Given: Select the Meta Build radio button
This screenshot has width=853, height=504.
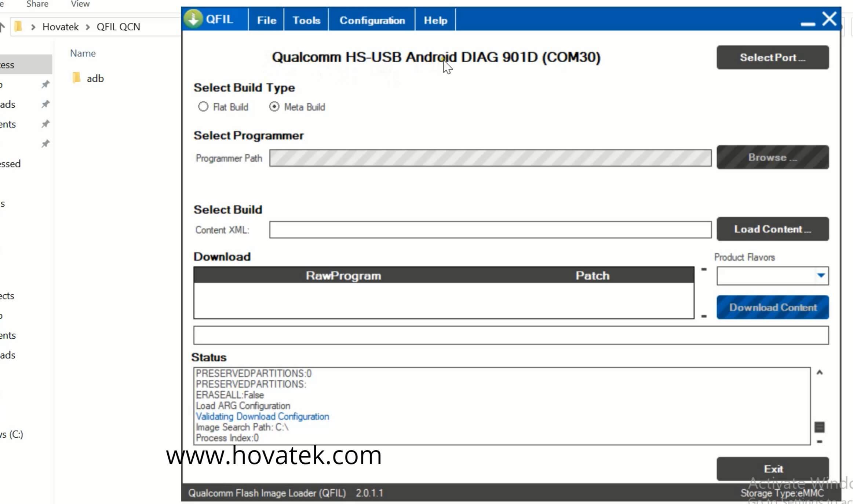Looking at the screenshot, I should pos(274,107).
